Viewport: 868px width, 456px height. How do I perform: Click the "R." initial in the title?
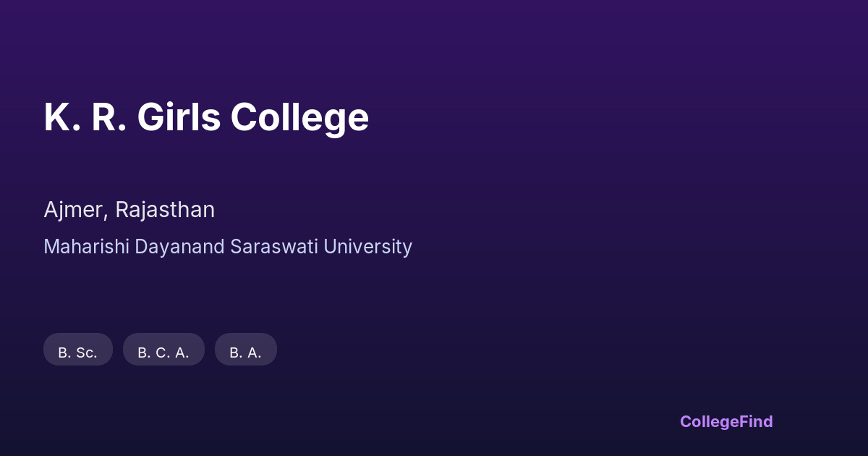(x=109, y=117)
